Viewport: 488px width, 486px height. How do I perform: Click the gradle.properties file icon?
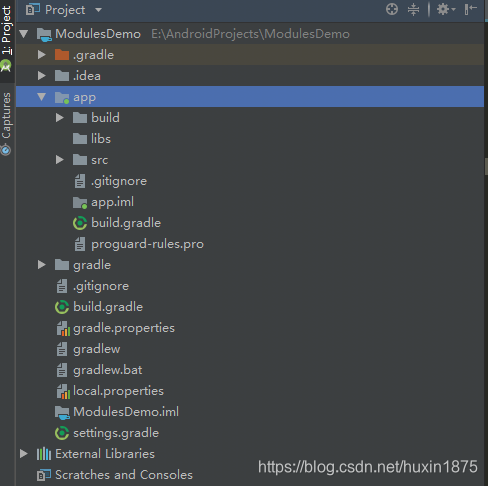click(63, 328)
